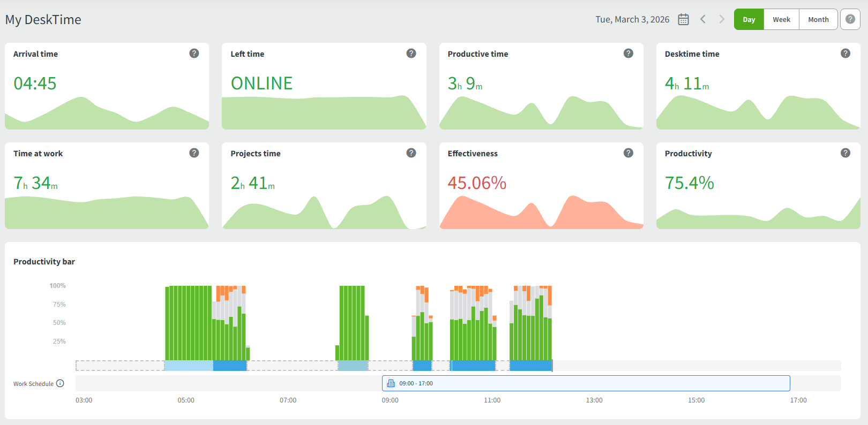Screen dimensions: 868x425
Task: Click help icon on Left time card
Action: click(411, 54)
